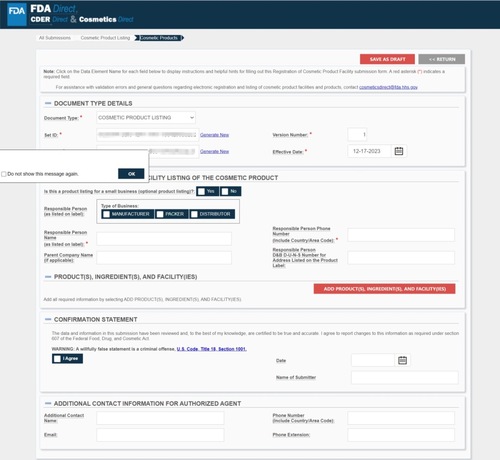The image size is (500, 460).
Task: Collapse Additional Contact Information section
Action: tap(48, 403)
